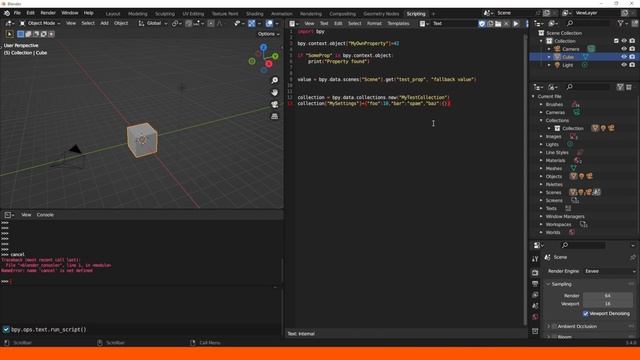Click the text editor vertical scrollbar
The width and height of the screenshot is (640, 360).
pyautogui.click(x=525, y=180)
